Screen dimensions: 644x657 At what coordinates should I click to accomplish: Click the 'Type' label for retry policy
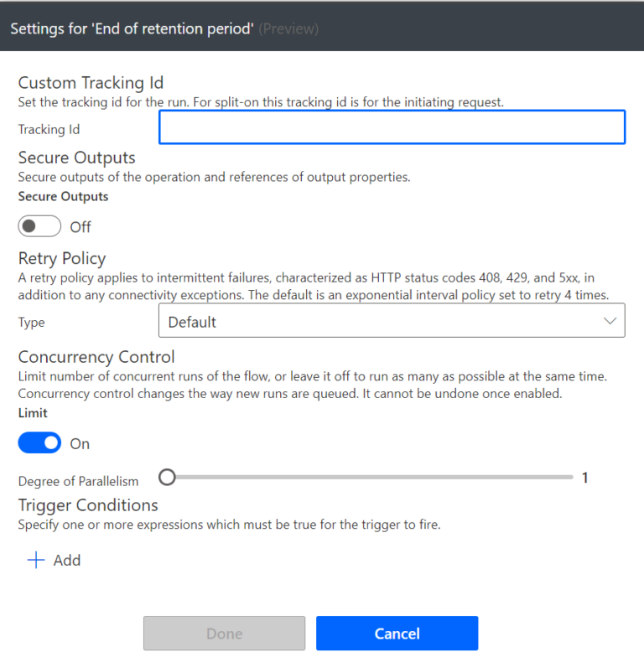point(31,323)
